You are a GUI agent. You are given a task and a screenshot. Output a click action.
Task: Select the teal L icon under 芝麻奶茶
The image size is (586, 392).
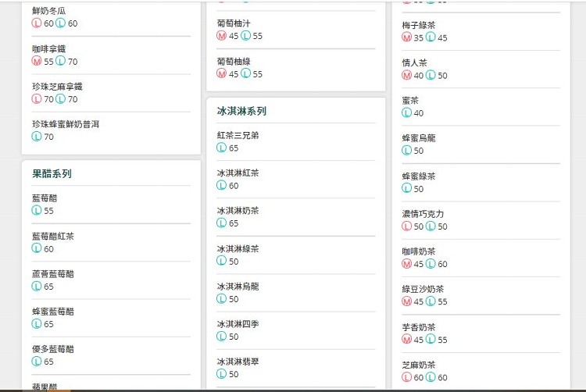click(x=431, y=377)
